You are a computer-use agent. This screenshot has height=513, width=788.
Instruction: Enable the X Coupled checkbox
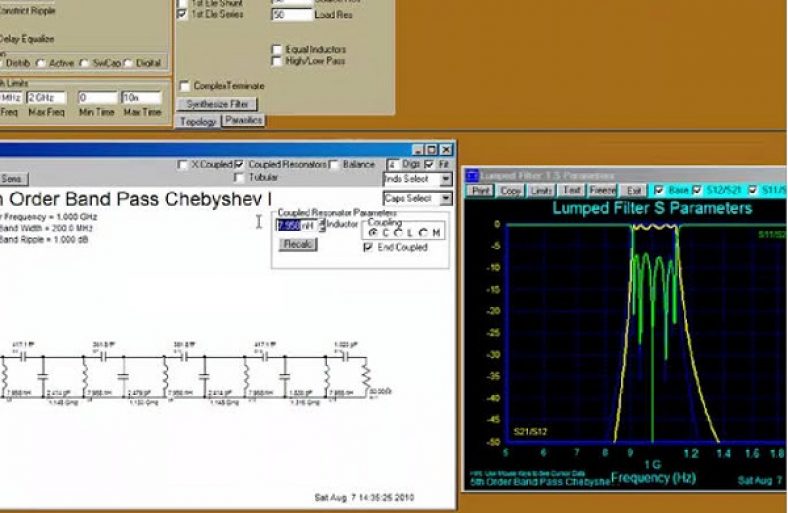click(x=182, y=164)
